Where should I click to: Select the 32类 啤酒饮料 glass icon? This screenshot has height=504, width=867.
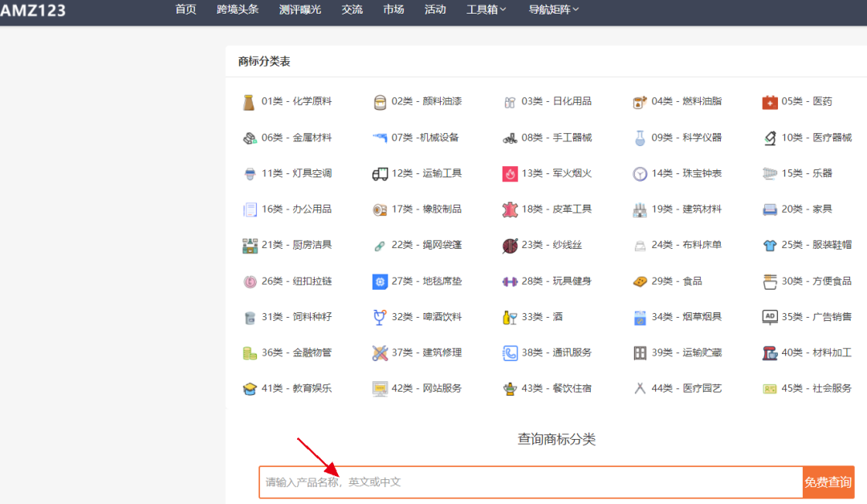(x=380, y=317)
